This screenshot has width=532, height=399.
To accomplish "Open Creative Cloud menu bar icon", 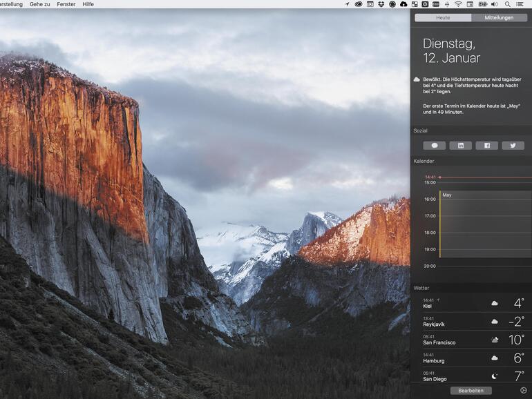I will (359, 4).
